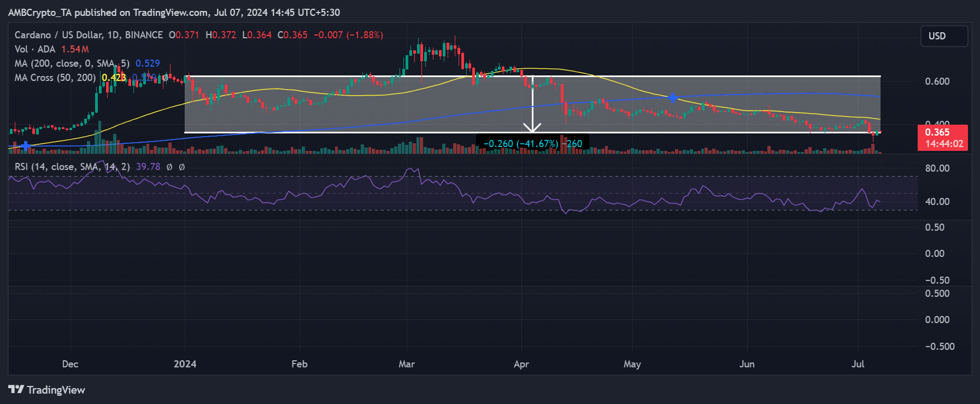Screen dimensions: 980x404
Task: Click the Mar label on time axis
Action: 407,364
